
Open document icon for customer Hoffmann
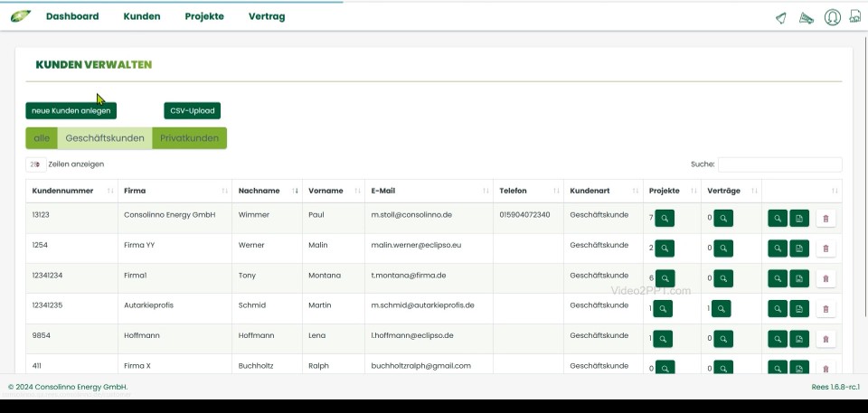(799, 339)
